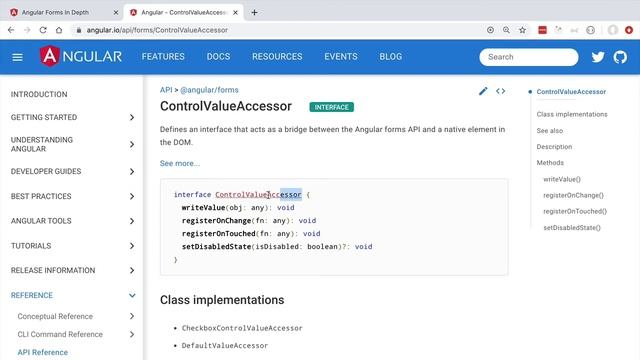
Task: Jump to setDisabledState() in contents
Action: pyautogui.click(x=572, y=228)
